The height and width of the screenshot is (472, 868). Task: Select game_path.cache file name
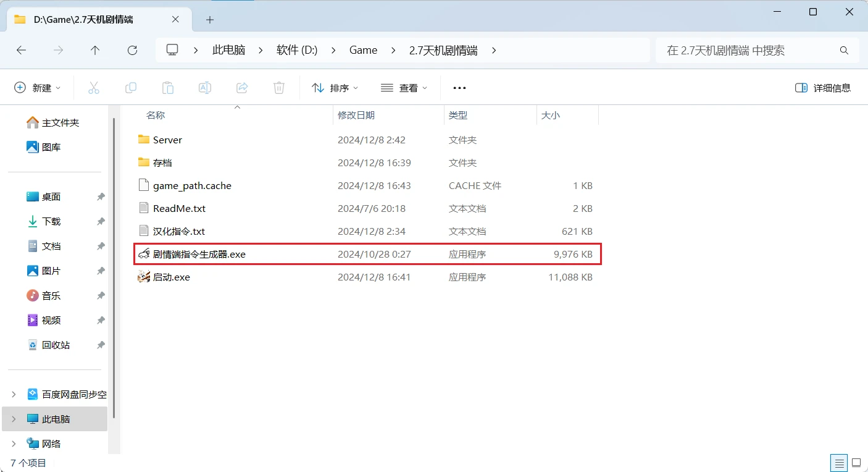coord(193,185)
